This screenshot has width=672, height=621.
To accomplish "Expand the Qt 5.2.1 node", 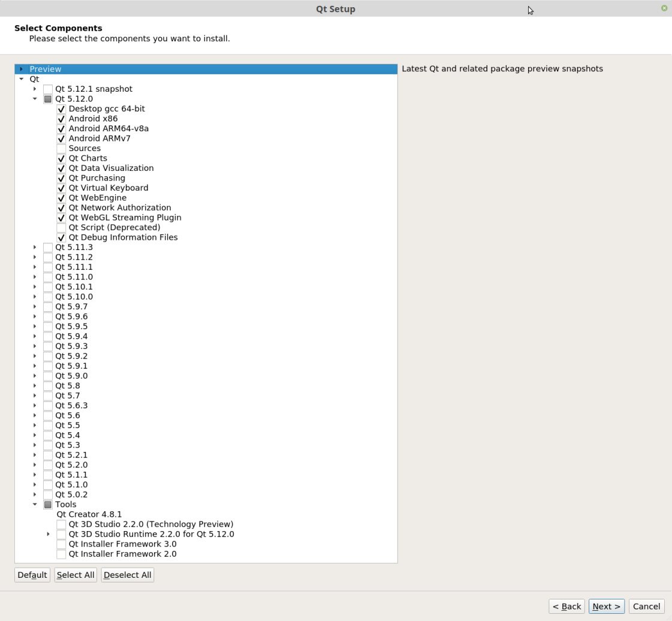I will (35, 455).
